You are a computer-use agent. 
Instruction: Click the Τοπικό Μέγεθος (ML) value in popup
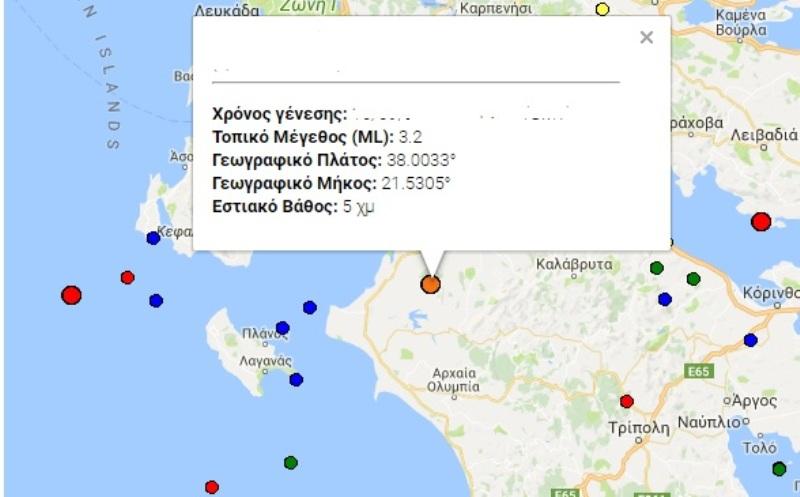tap(411, 137)
